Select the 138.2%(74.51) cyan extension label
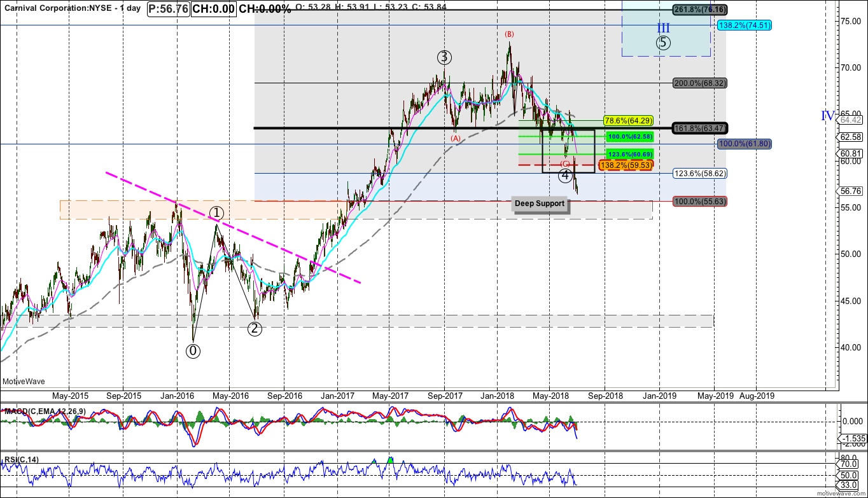The width and height of the screenshot is (868, 498). tap(744, 25)
